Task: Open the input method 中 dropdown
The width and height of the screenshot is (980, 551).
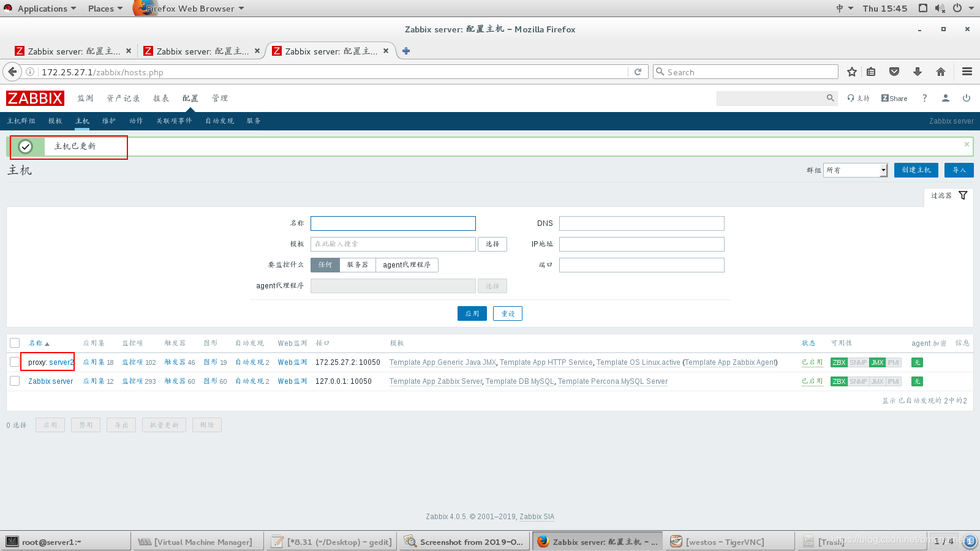Action: point(845,8)
